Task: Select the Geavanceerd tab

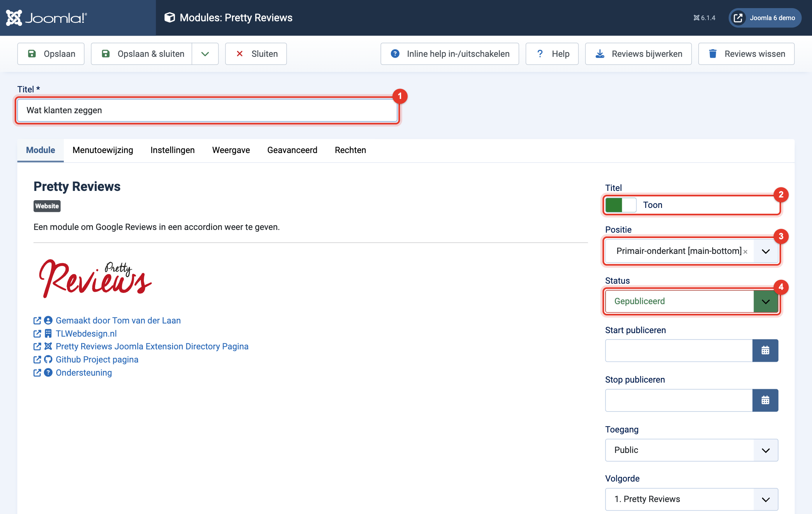Action: (292, 150)
